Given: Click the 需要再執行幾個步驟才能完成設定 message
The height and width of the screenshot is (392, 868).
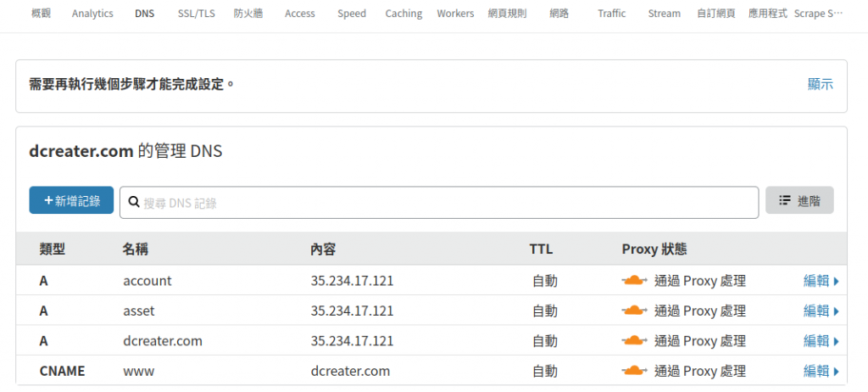Looking at the screenshot, I should coord(131,84).
